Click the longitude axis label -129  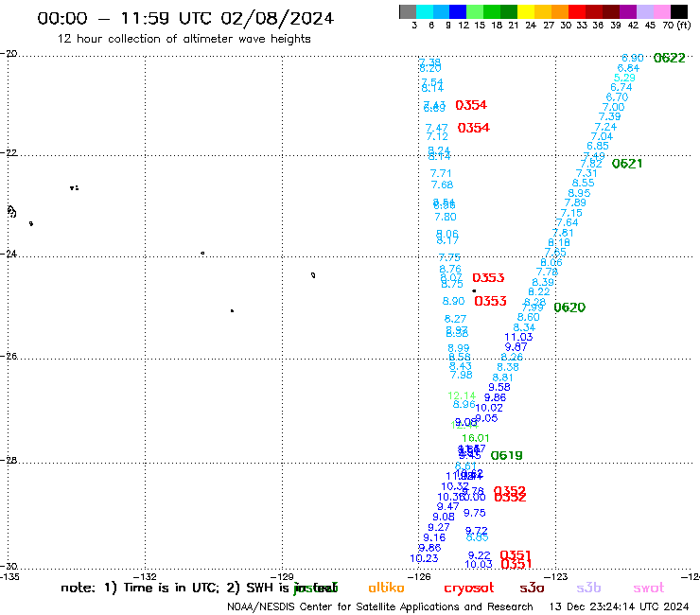click(282, 576)
